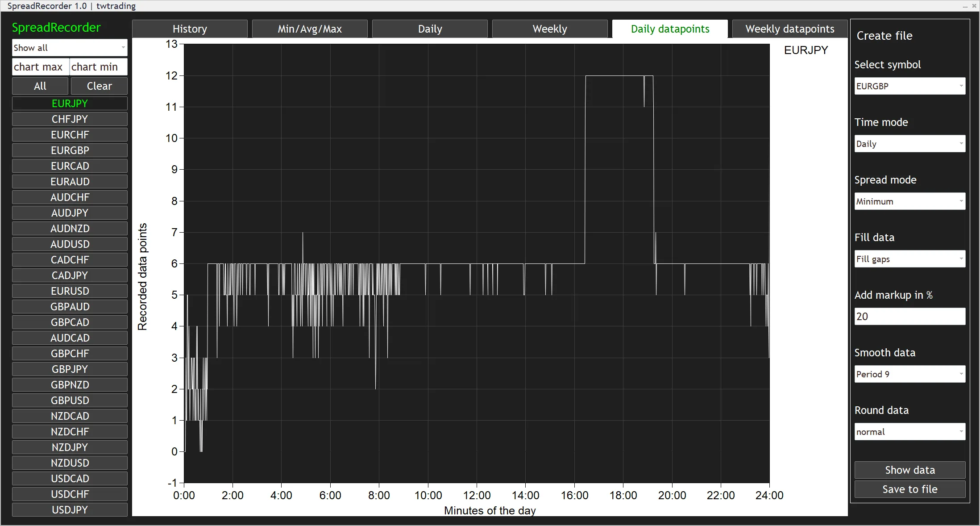Open the History tab
Image resolution: width=980 pixels, height=526 pixels.
pyautogui.click(x=190, y=29)
